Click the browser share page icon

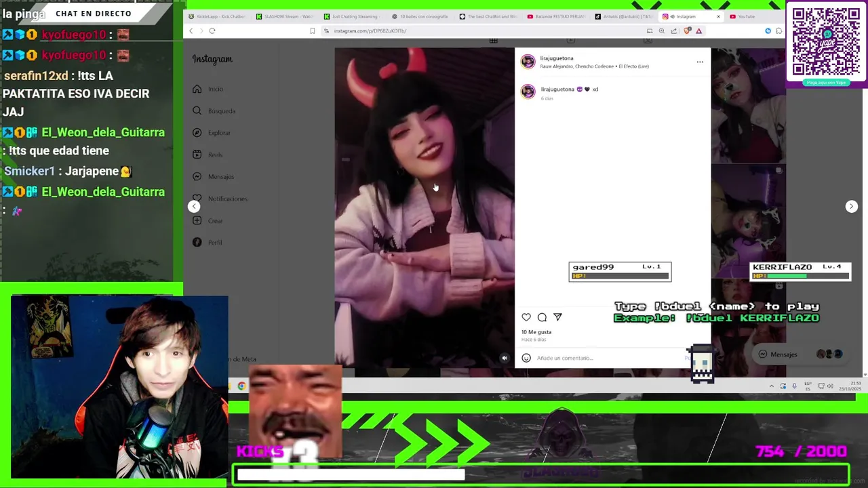pos(673,30)
